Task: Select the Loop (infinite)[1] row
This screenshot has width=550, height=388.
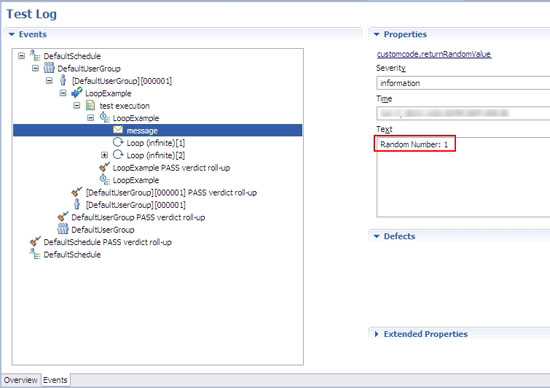Action: pyautogui.click(x=155, y=143)
